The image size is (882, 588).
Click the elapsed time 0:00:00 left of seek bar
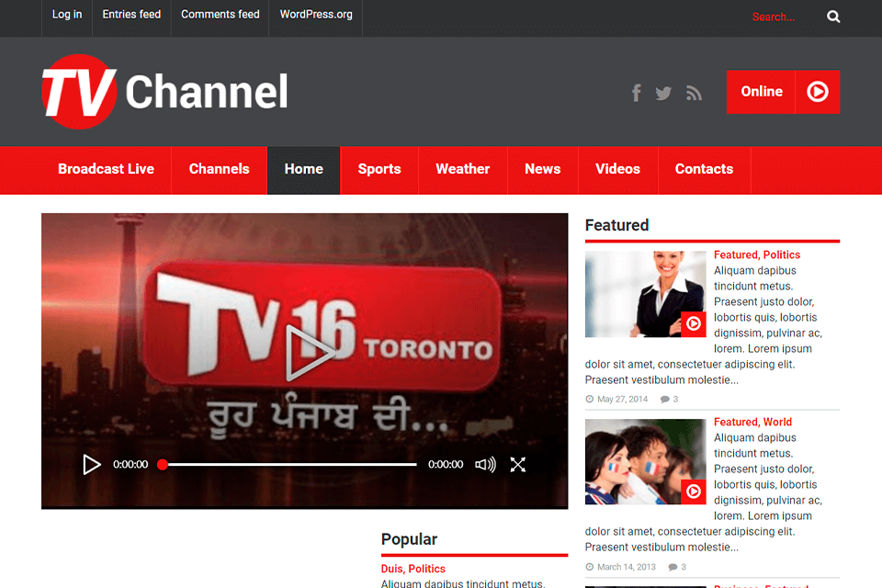130,464
